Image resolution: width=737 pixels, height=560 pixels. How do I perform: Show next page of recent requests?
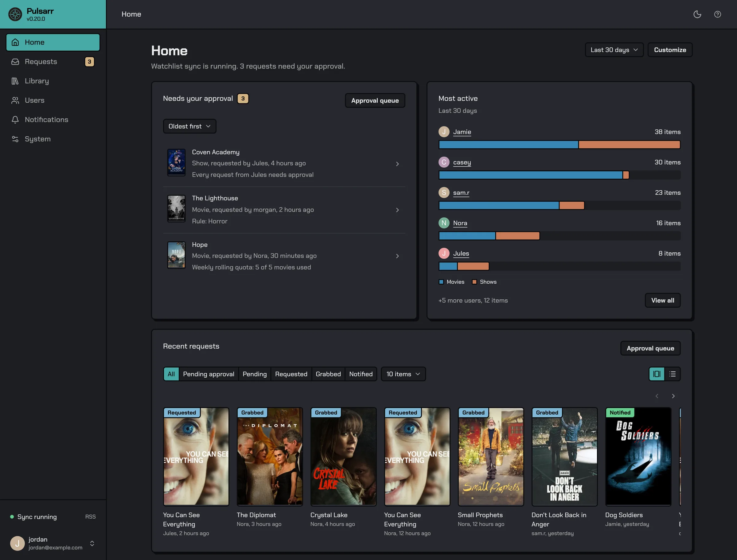tap(673, 396)
